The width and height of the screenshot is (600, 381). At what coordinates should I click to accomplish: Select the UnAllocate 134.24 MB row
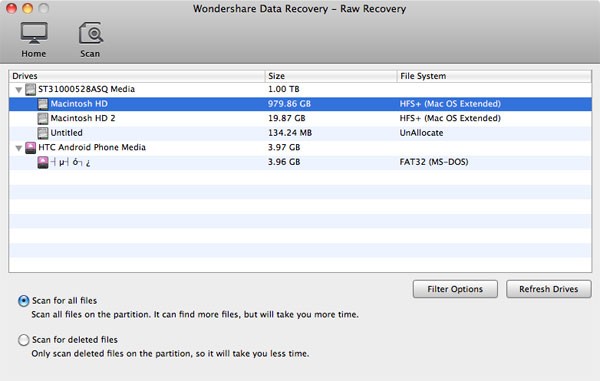point(300,133)
